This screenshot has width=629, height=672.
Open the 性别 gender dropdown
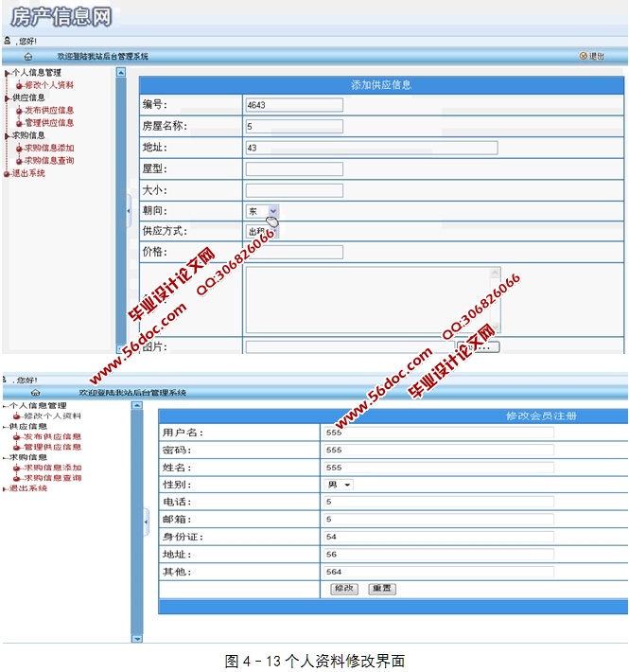347,485
